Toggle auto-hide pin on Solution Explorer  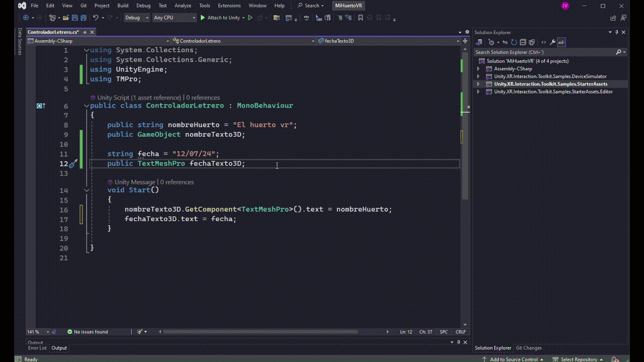point(617,32)
